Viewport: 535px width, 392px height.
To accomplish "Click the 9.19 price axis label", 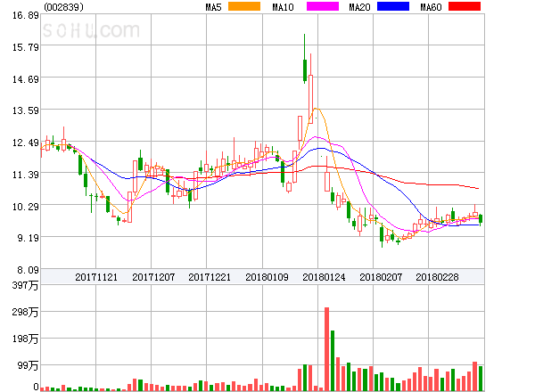I will (28, 238).
